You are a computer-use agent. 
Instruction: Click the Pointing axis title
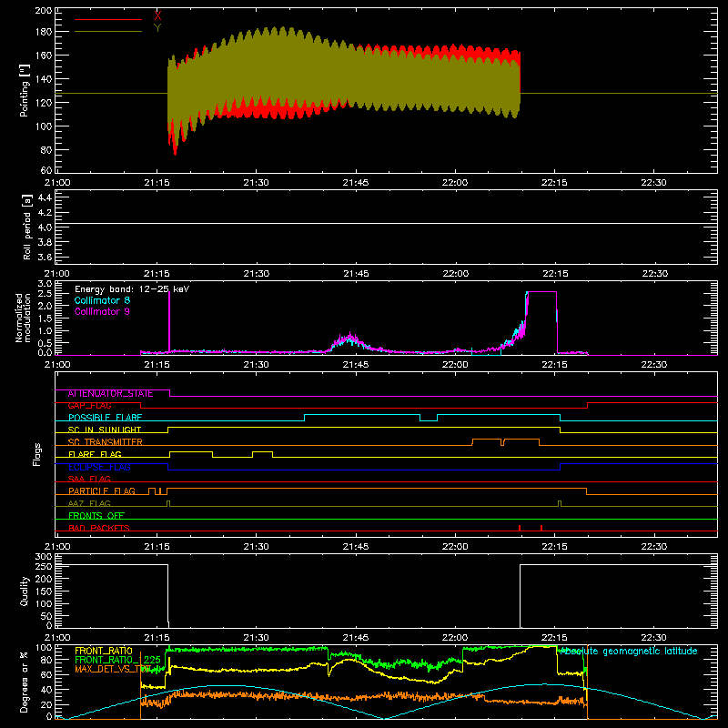tap(25, 90)
